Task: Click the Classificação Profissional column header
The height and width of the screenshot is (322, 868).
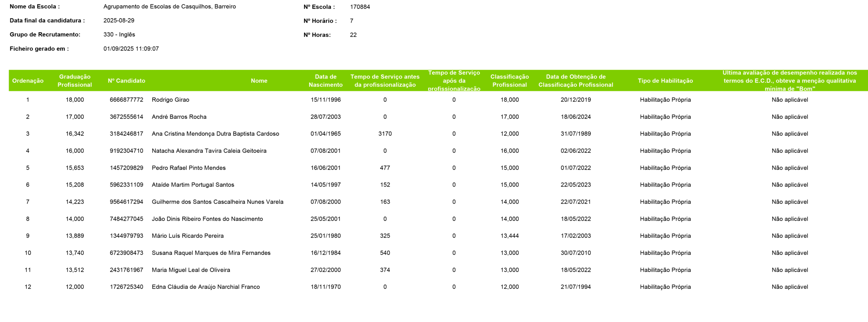Action: pos(509,81)
